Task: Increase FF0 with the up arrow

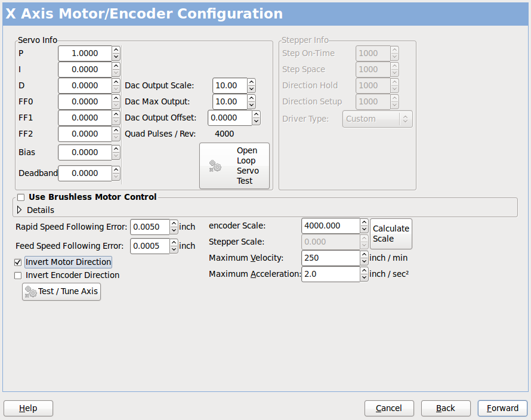Action: [116, 98]
